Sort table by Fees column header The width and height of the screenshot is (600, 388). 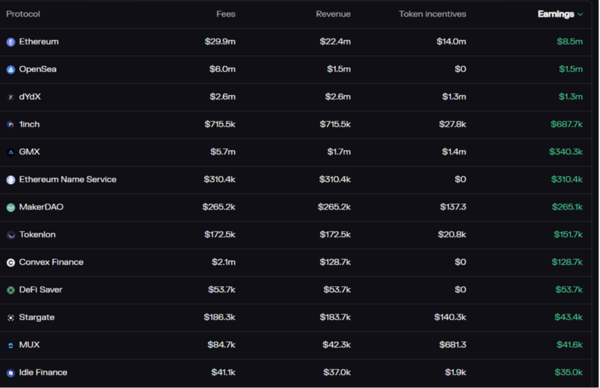(226, 14)
